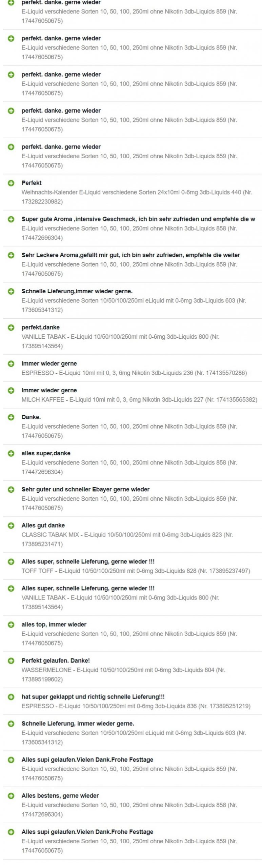Click plus icon beside "Alles gut danke"

pos(11,526)
